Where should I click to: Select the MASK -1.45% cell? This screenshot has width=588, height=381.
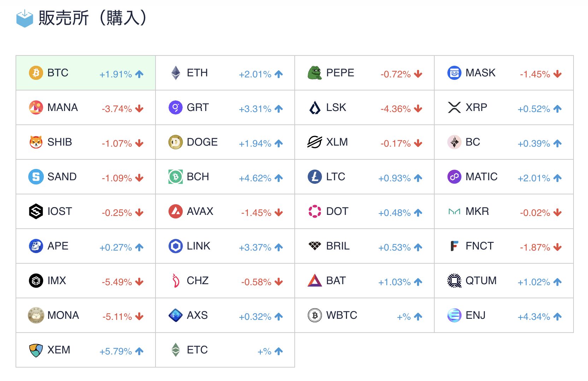[x=504, y=73]
